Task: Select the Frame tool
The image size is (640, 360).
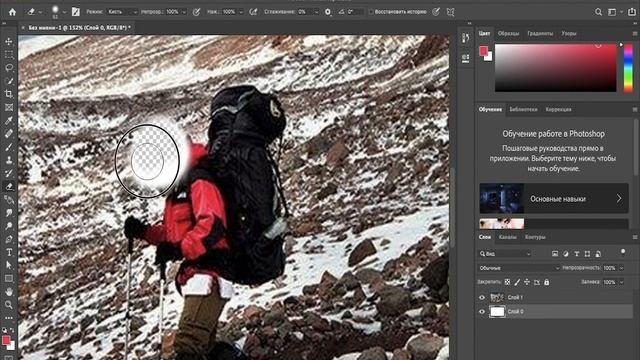Action: (x=9, y=107)
